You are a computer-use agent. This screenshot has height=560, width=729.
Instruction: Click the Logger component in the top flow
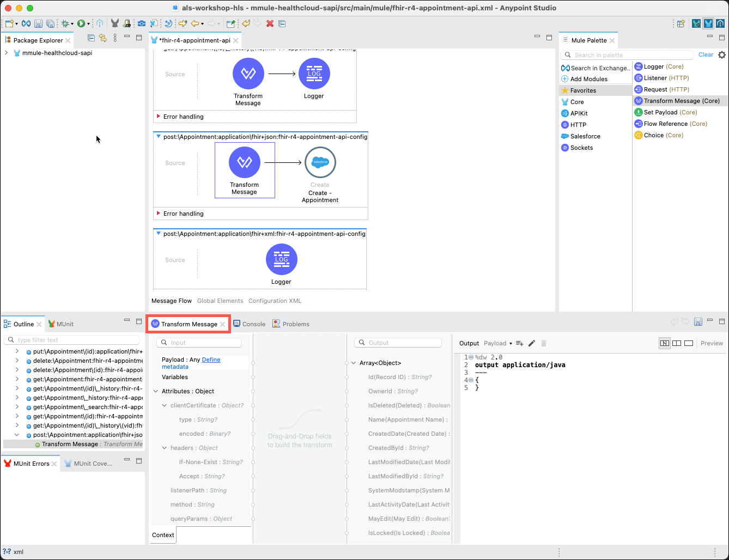click(x=314, y=79)
